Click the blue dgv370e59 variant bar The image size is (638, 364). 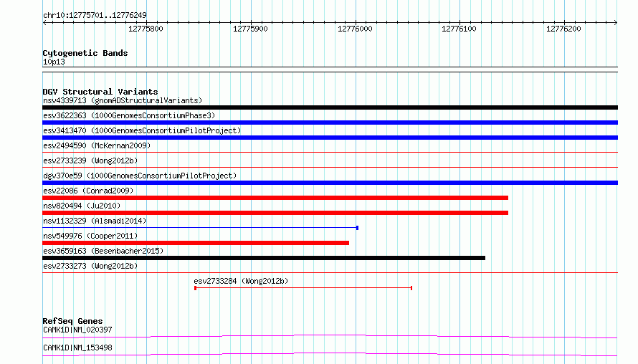(330, 183)
